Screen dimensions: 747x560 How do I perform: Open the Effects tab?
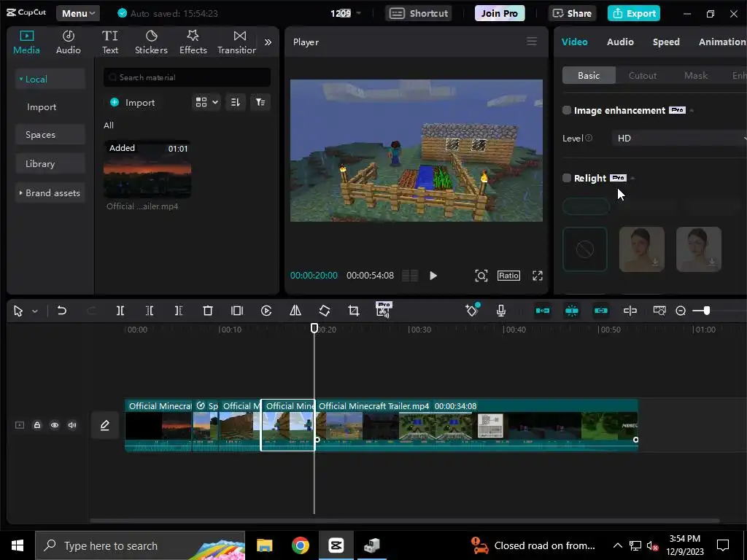[x=193, y=42]
